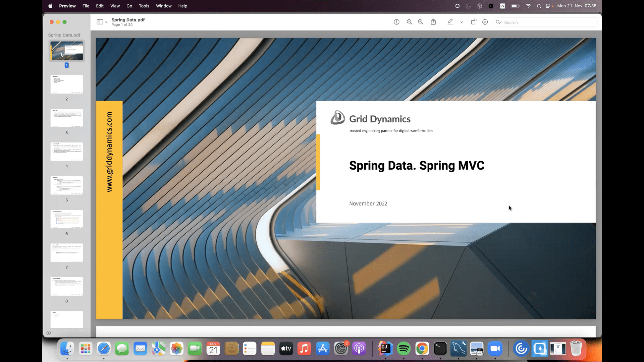Open Maps from the Dock
The image size is (644, 362).
click(x=158, y=349)
